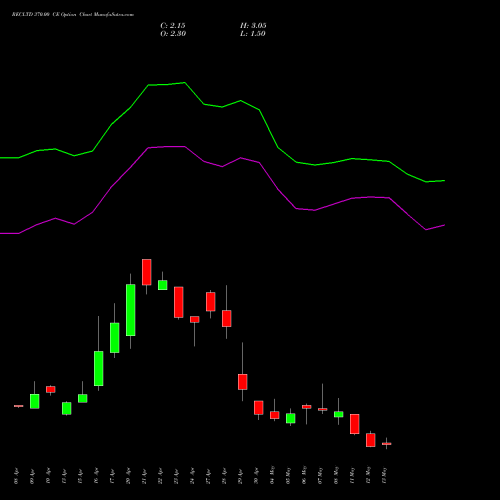Select the red candle for 23 Apr
This screenshot has width=500, height=500.
(179, 302)
